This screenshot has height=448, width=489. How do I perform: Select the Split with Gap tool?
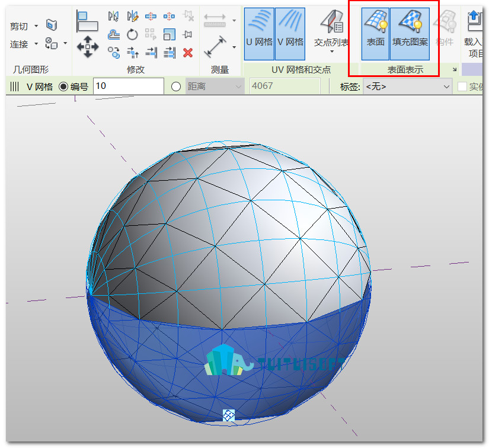point(170,16)
